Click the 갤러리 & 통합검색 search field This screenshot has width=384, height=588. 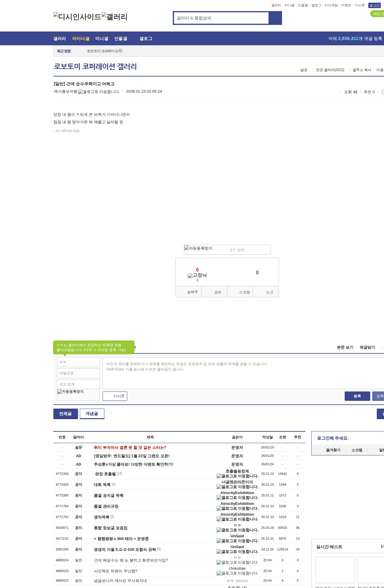coord(221,18)
